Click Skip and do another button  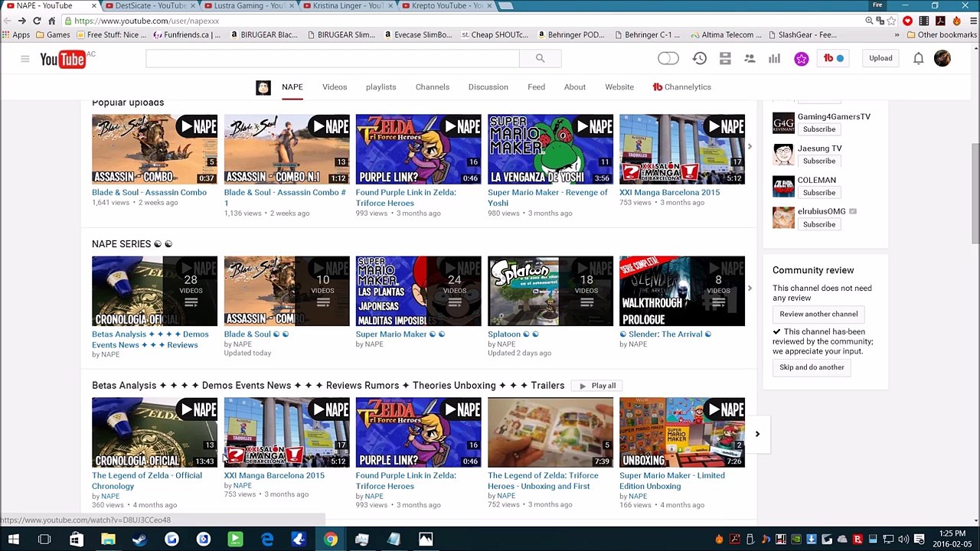click(812, 367)
